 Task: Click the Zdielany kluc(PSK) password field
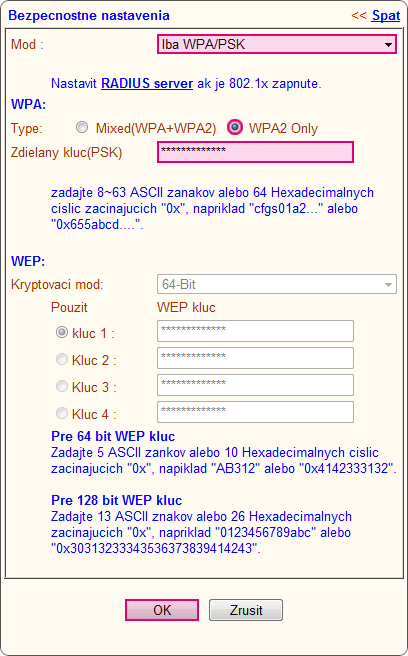coord(255,152)
